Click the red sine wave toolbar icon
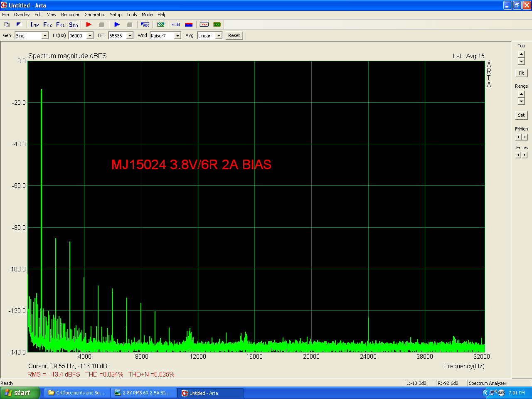 204,25
